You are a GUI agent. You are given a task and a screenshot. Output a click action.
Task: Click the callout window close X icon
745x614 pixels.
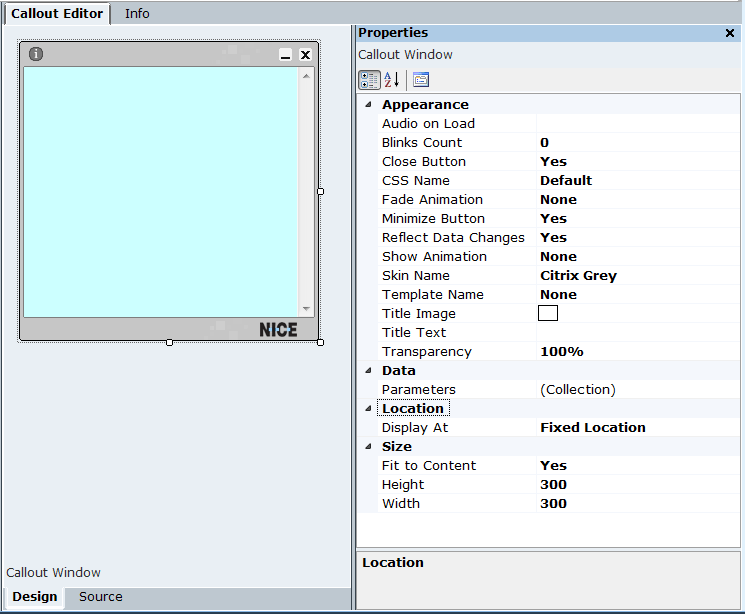point(306,55)
